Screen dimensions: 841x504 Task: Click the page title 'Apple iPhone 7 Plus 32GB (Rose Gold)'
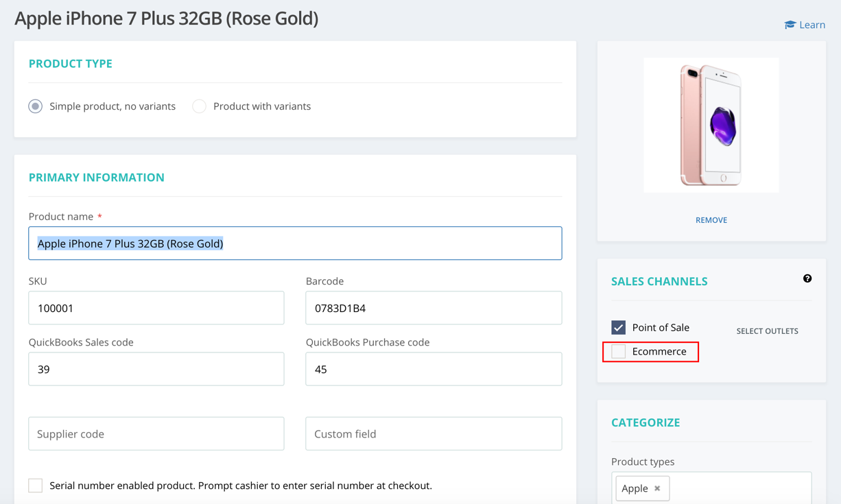coord(167,19)
